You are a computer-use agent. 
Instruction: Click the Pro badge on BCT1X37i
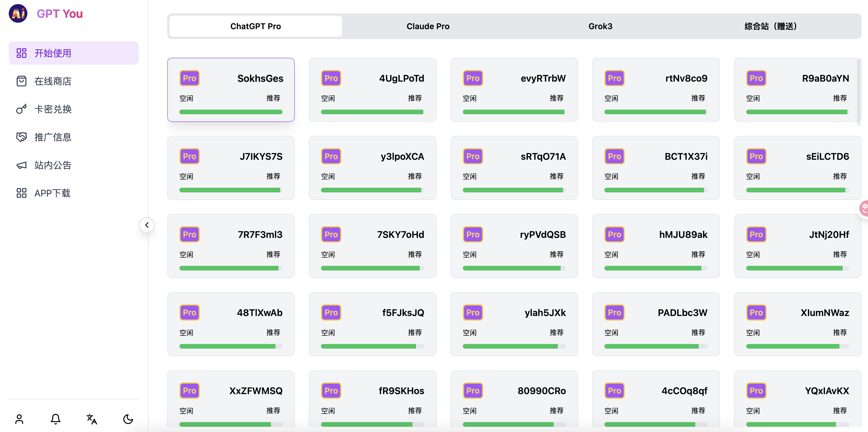pyautogui.click(x=614, y=157)
